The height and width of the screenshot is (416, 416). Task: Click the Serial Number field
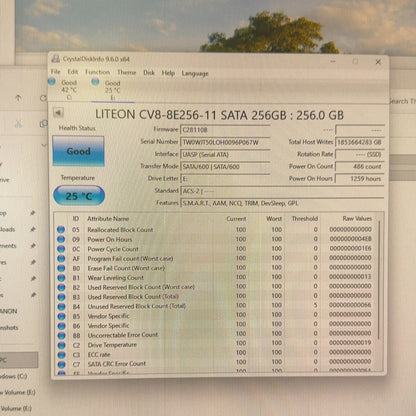click(225, 142)
